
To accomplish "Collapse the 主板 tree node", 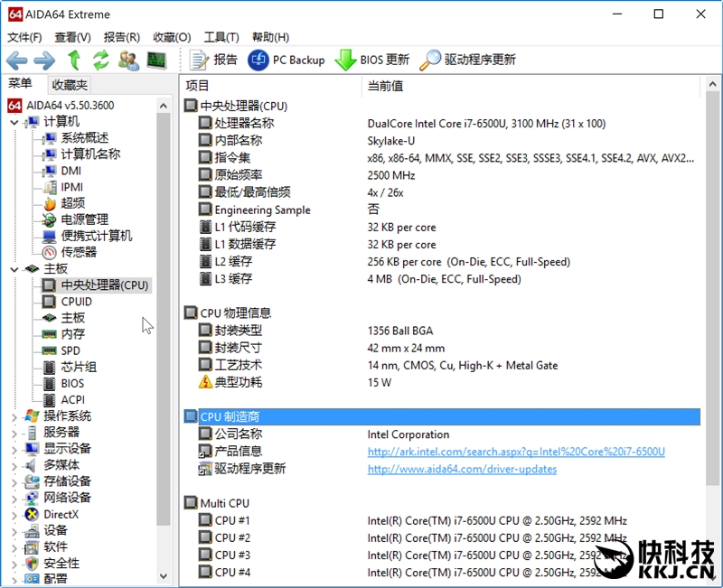I will pos(14,269).
